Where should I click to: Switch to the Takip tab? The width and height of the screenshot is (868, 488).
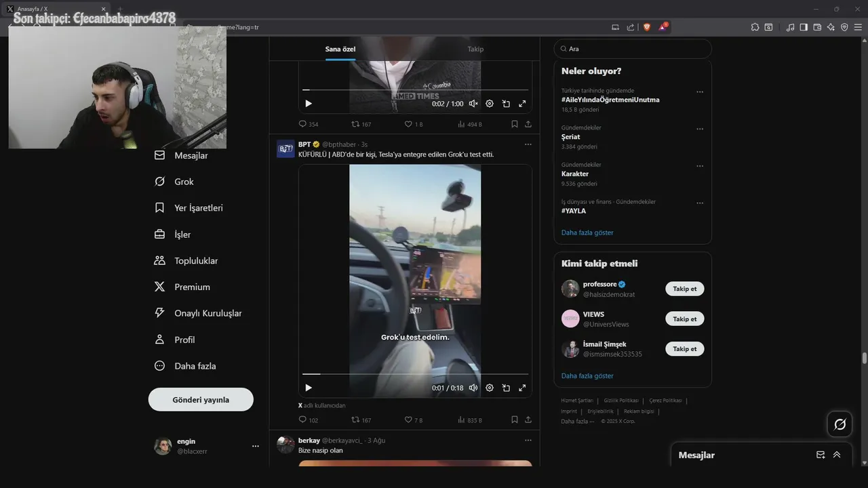point(475,49)
